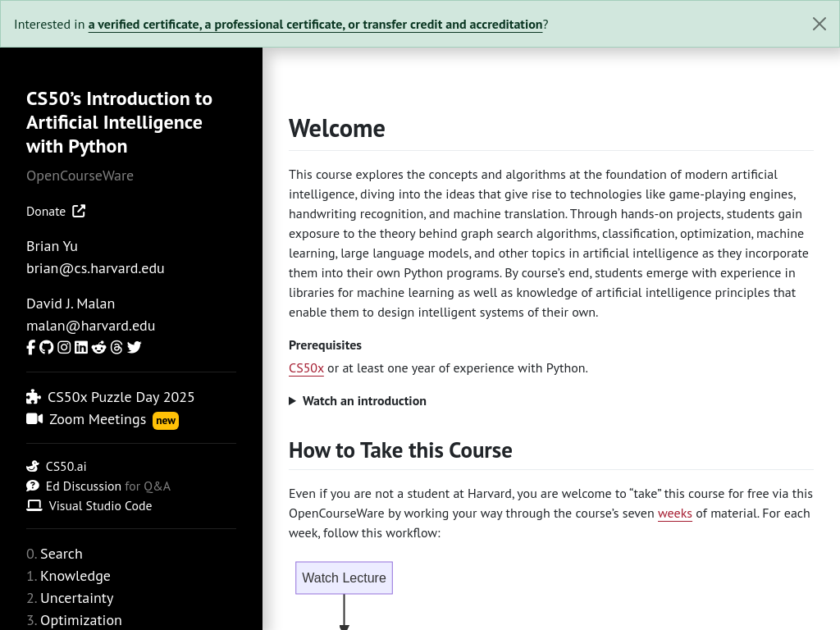This screenshot has height=630, width=840.
Task: Open the Donate link
Action: coord(56,211)
